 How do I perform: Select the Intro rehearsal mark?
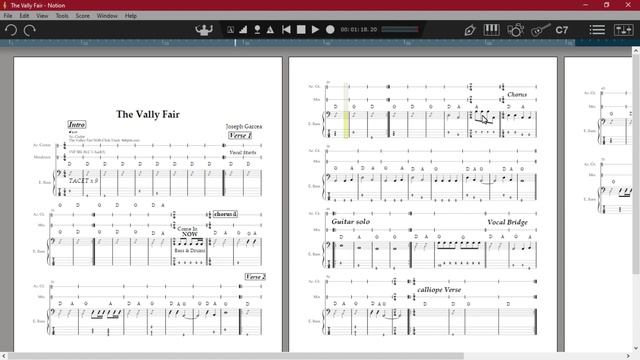pos(77,124)
